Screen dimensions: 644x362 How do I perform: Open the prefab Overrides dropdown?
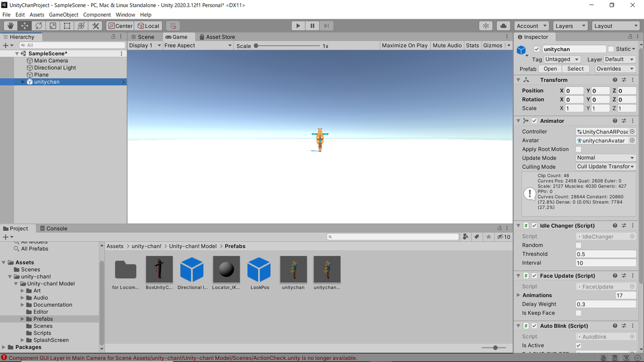click(615, 69)
